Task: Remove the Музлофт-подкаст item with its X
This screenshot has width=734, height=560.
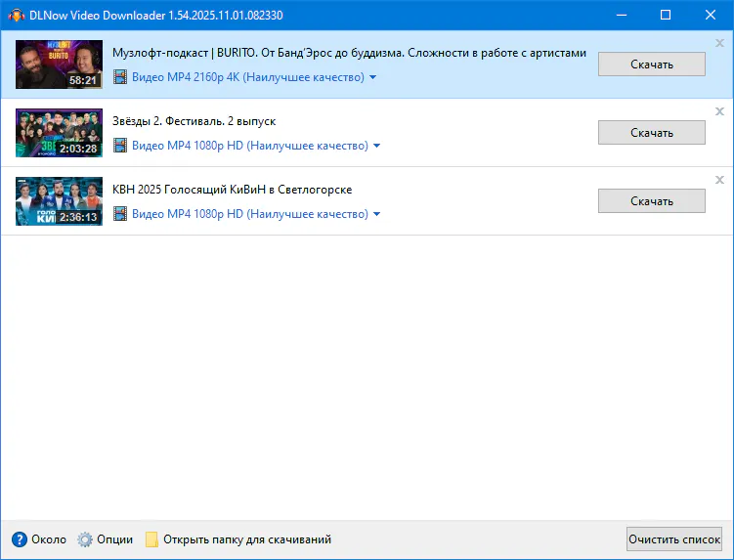Action: 720,43
